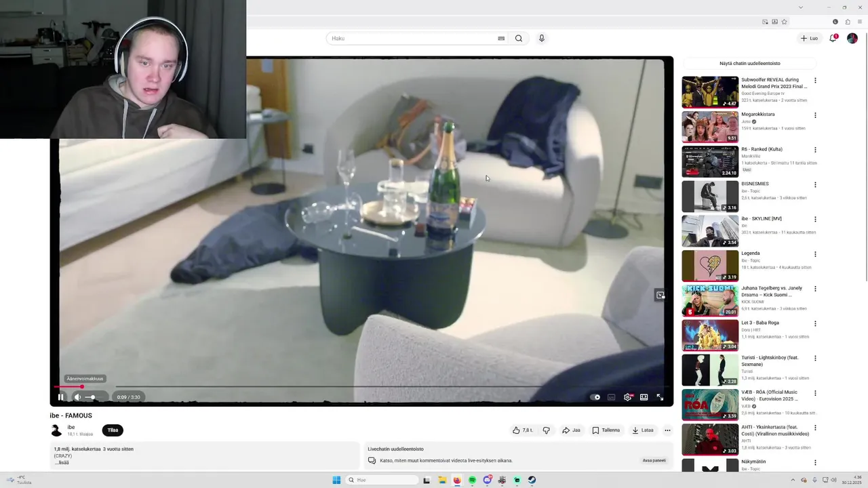Click the YouTube search field (Haku)

pyautogui.click(x=412, y=39)
